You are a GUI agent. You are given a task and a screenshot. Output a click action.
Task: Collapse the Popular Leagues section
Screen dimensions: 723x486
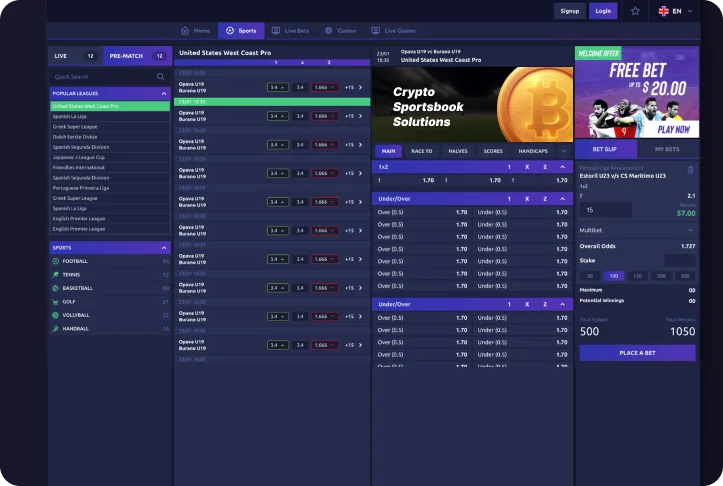pyautogui.click(x=164, y=94)
